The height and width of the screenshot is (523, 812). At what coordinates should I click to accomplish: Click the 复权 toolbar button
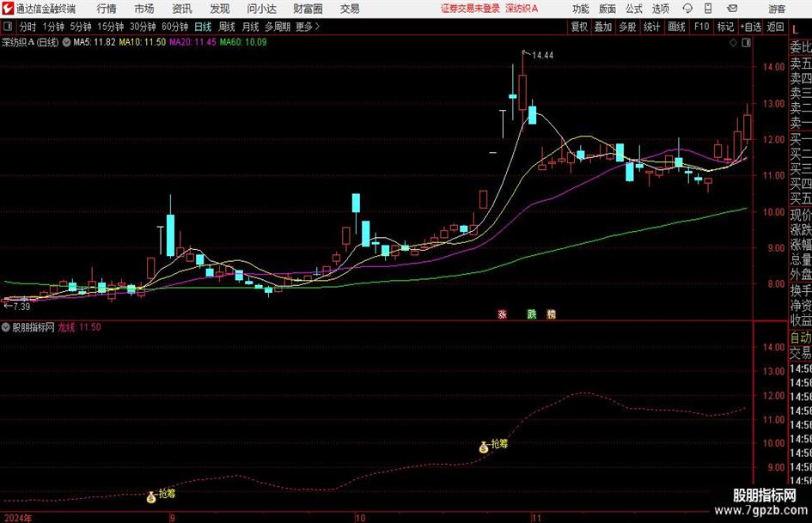tap(579, 27)
